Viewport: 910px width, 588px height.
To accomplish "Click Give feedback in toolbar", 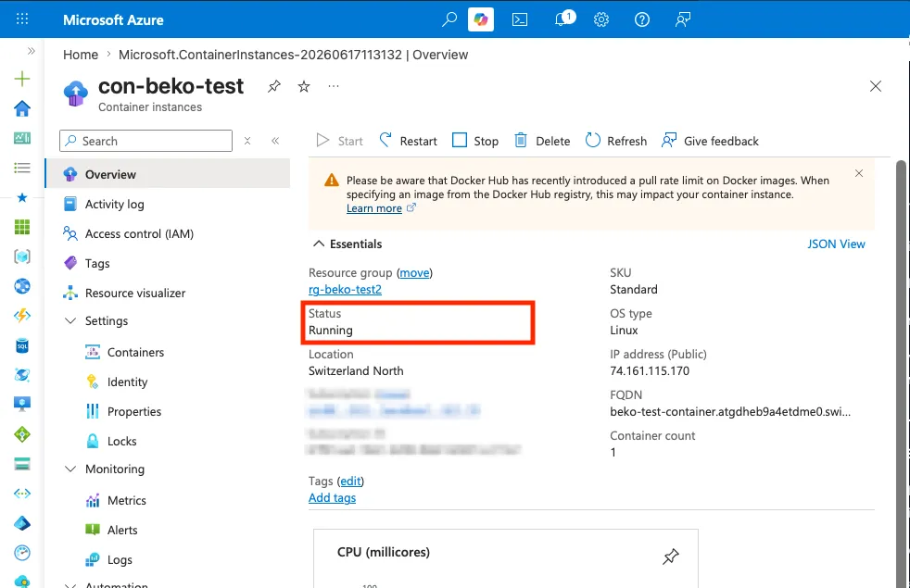I will 710,141.
